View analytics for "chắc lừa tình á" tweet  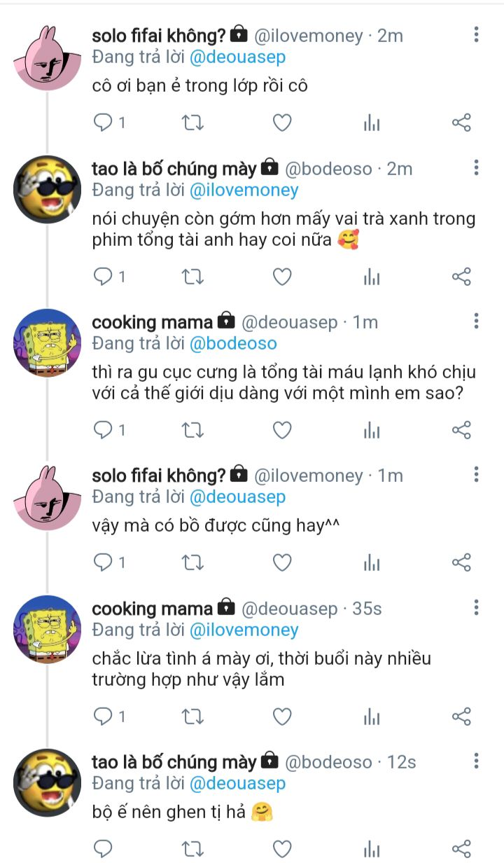pyautogui.click(x=371, y=716)
